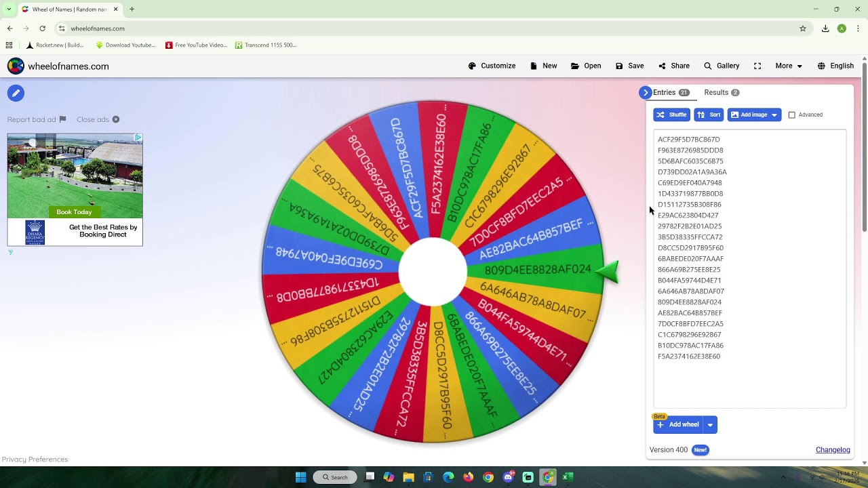Open Excel from the taskbar
The image size is (868, 488).
pos(568,477)
